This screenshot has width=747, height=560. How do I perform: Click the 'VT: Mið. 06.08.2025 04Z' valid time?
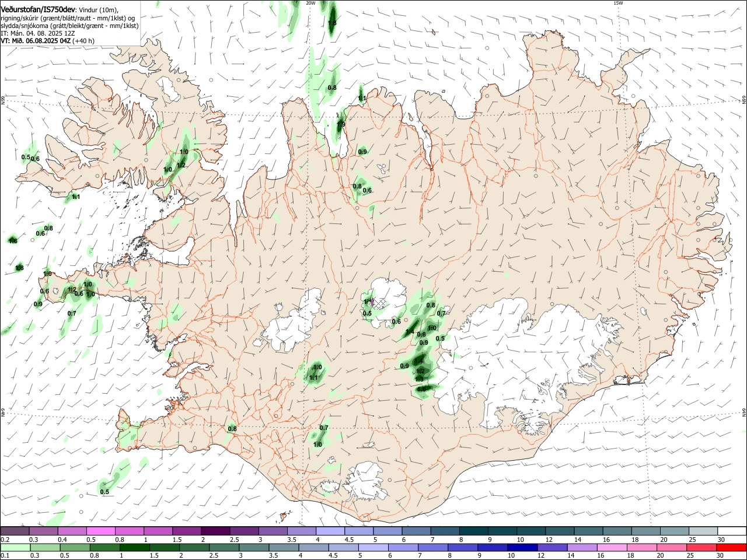[x=36, y=41]
